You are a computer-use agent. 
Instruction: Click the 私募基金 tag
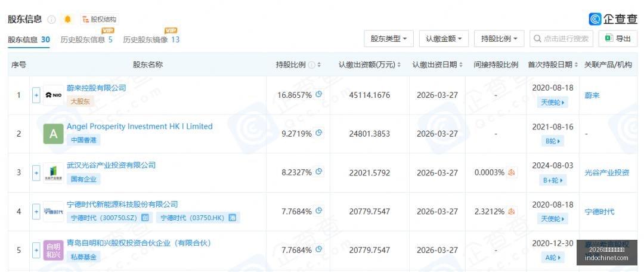[83, 257]
